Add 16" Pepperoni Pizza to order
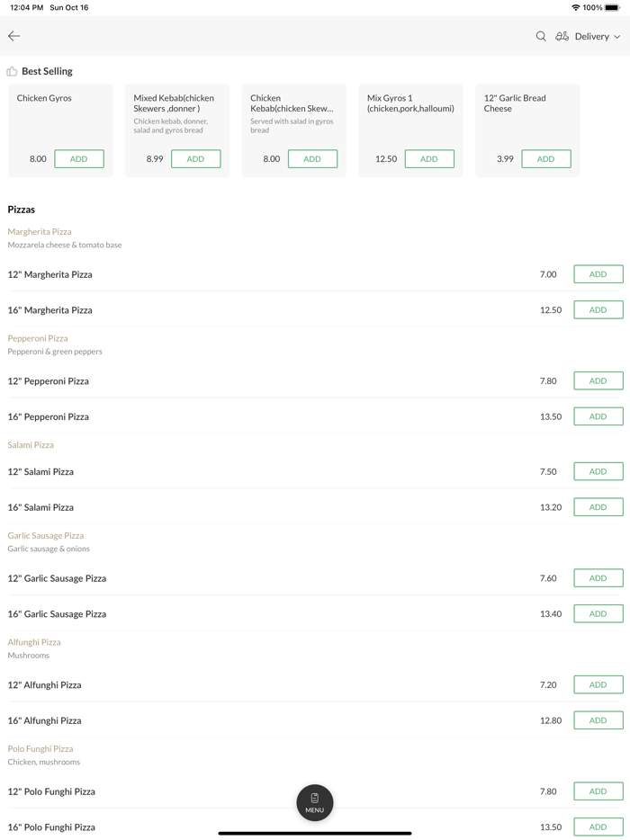Image resolution: width=630 pixels, height=840 pixels. 598,416
